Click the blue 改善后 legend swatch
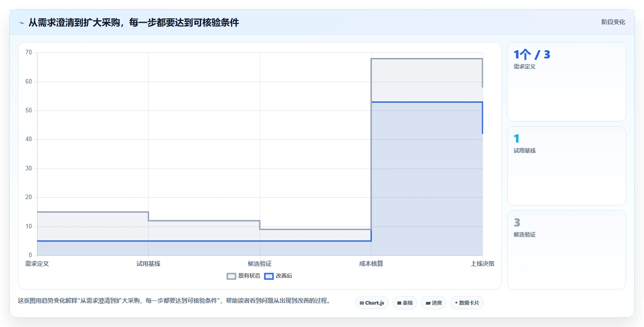Viewport: 644px width, 327px height. point(269,276)
